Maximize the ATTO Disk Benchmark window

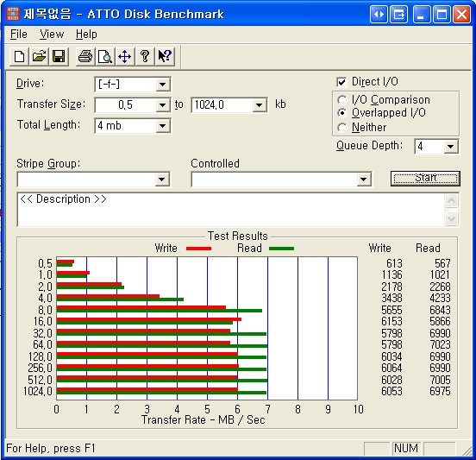point(442,15)
